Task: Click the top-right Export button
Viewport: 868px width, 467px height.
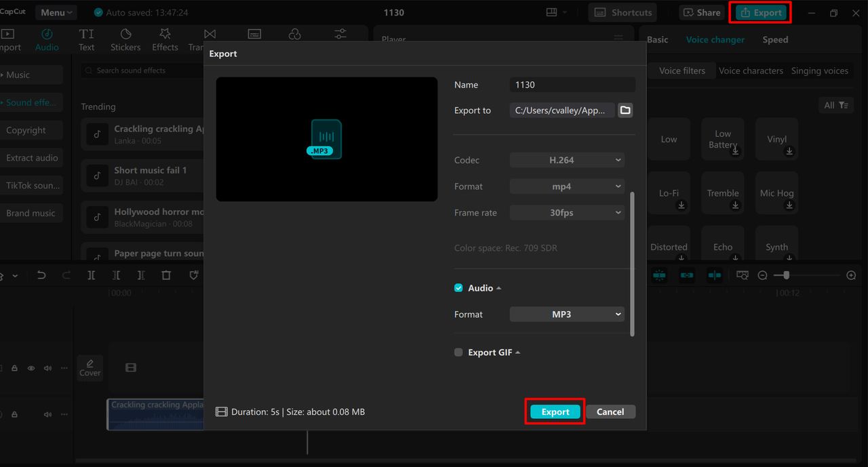Action: click(762, 12)
